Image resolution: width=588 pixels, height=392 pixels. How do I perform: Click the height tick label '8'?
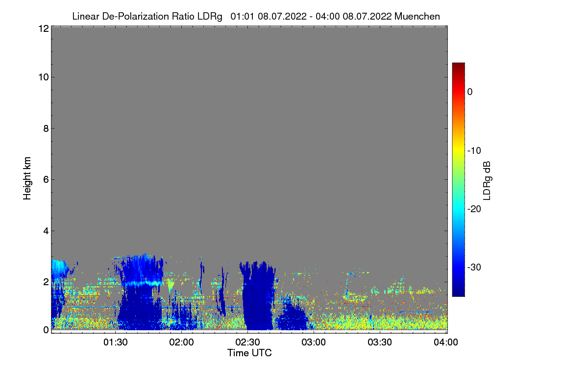pos(45,128)
